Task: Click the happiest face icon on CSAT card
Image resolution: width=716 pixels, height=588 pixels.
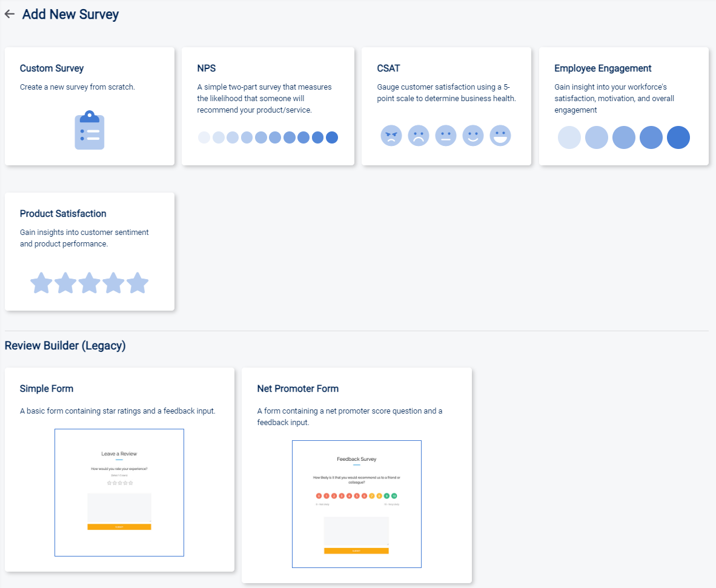Action: tap(500, 135)
